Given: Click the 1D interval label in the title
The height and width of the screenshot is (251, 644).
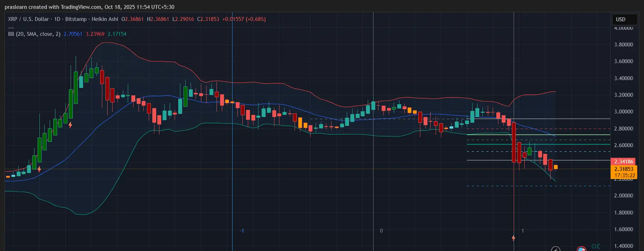Looking at the screenshot, I should [57, 19].
